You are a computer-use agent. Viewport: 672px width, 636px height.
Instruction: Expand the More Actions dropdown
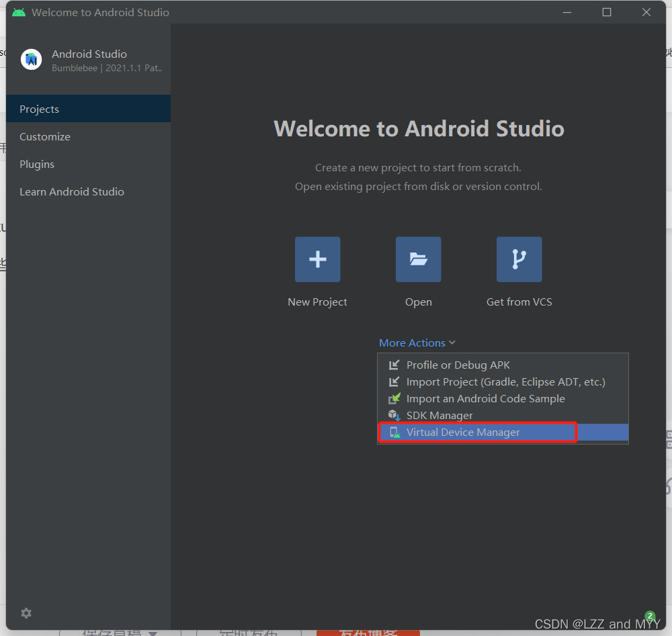417,343
